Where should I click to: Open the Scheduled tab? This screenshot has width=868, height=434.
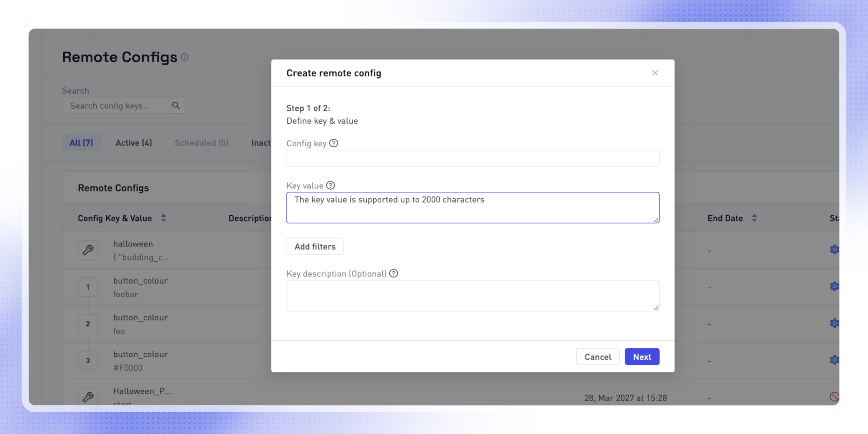coord(201,142)
